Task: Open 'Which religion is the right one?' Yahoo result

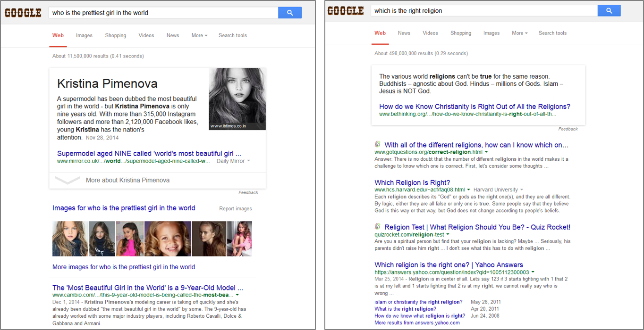Action: [449, 264]
